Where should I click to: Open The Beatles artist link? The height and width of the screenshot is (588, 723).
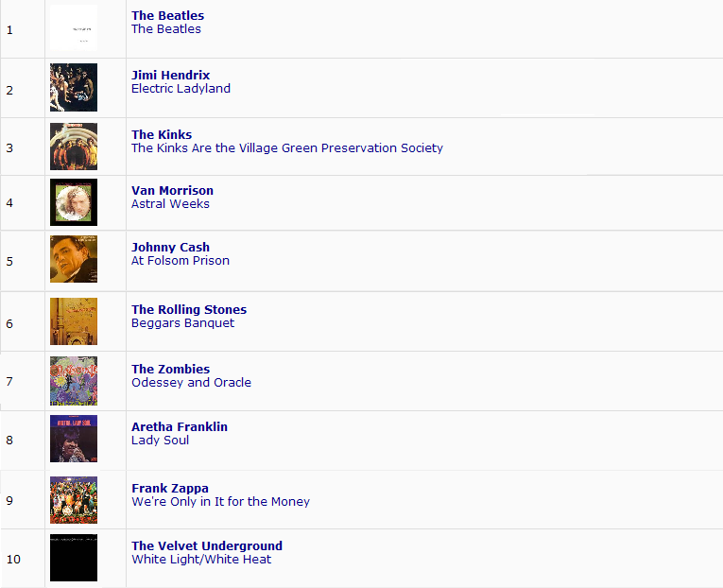click(167, 16)
